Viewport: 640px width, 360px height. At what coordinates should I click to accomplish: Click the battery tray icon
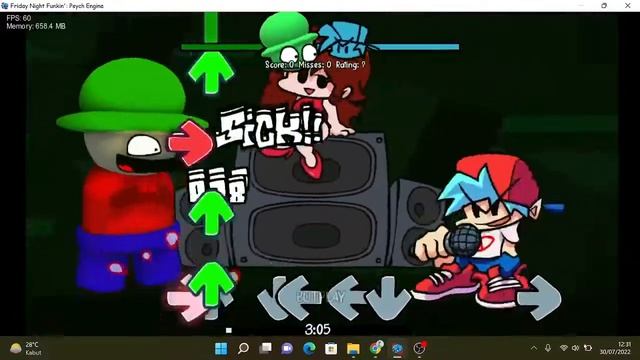(x=588, y=348)
